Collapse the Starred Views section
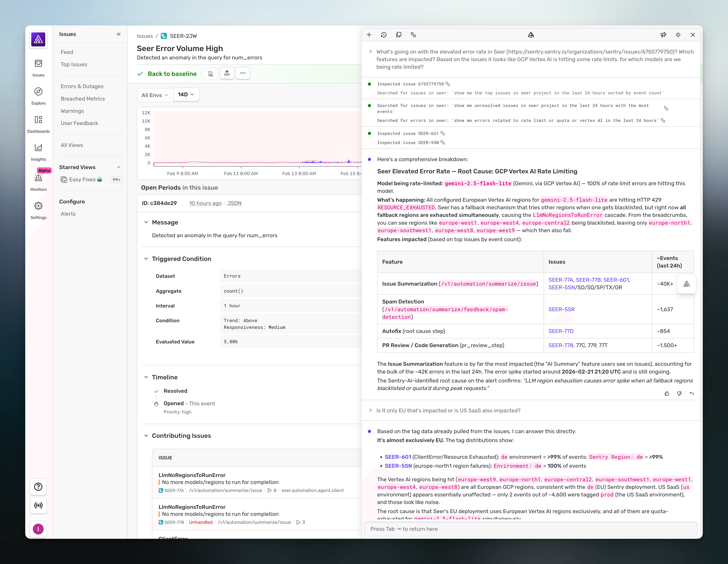 (x=119, y=167)
